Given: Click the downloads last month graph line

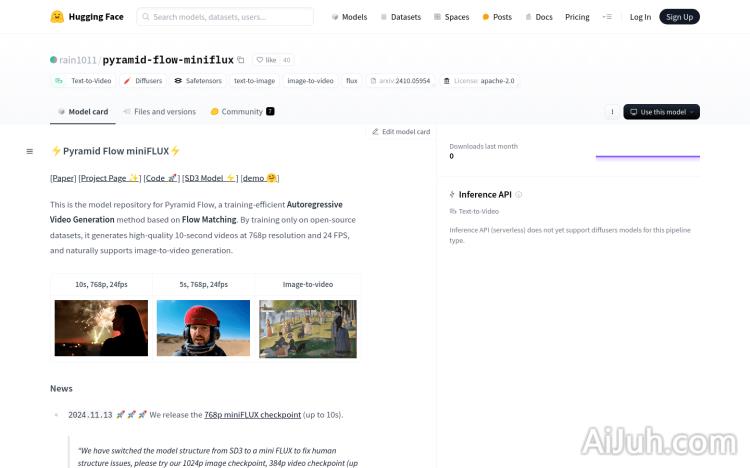Looking at the screenshot, I should (x=647, y=156).
